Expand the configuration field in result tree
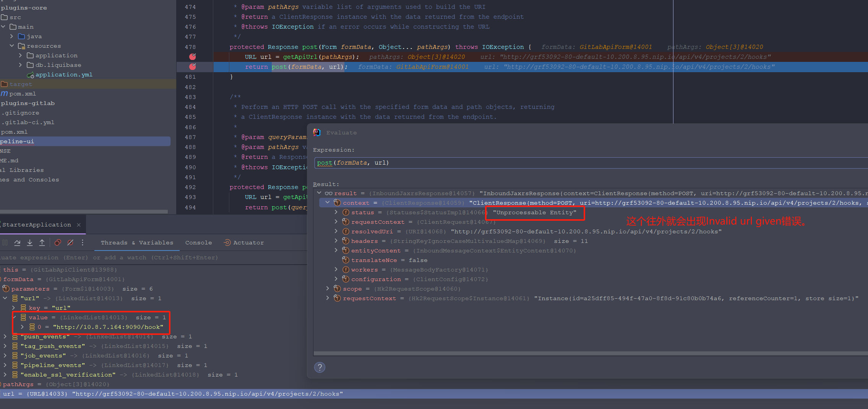Screen dimensions: 868x409 click(336, 279)
